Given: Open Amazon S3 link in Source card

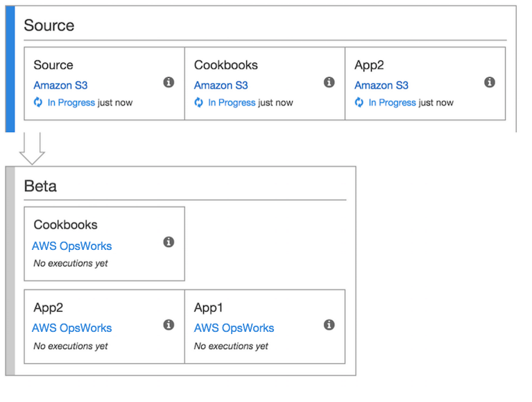Looking at the screenshot, I should [60, 85].
